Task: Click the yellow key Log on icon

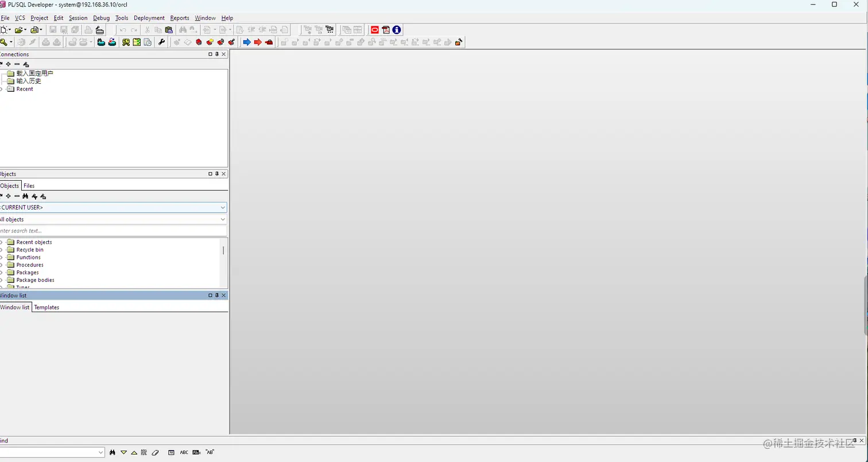Action: click(3, 42)
